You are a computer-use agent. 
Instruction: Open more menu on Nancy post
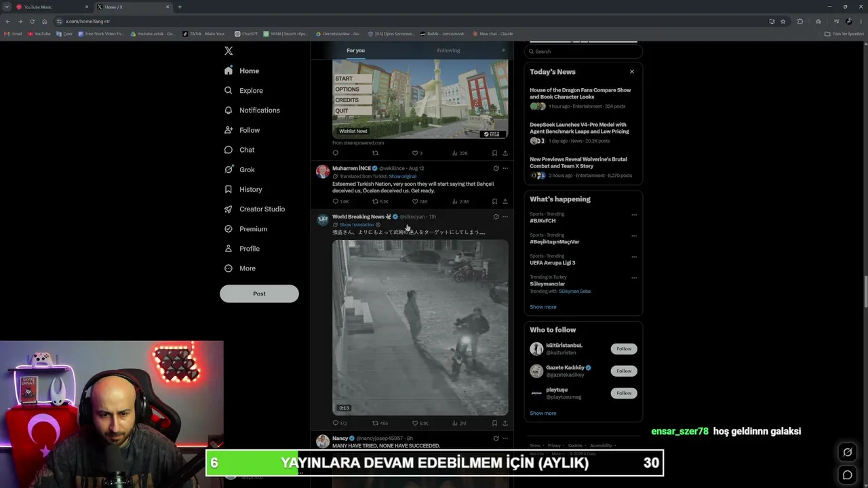pos(505,439)
